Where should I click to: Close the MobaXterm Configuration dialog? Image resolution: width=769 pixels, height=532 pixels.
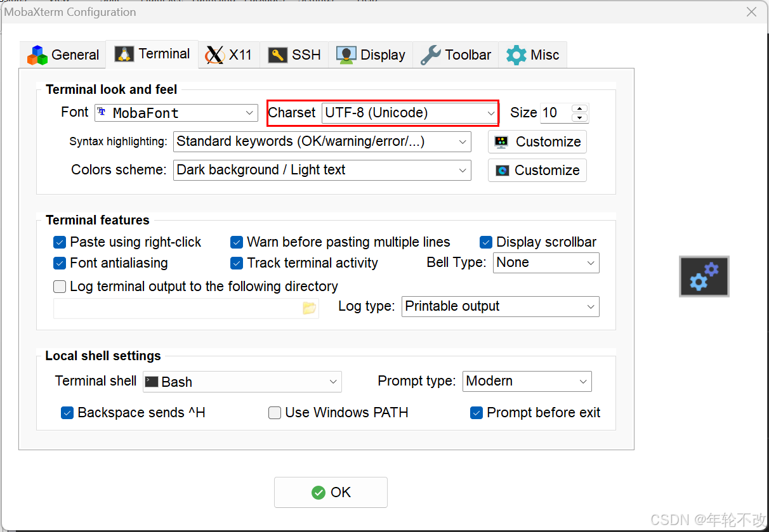[x=751, y=12]
